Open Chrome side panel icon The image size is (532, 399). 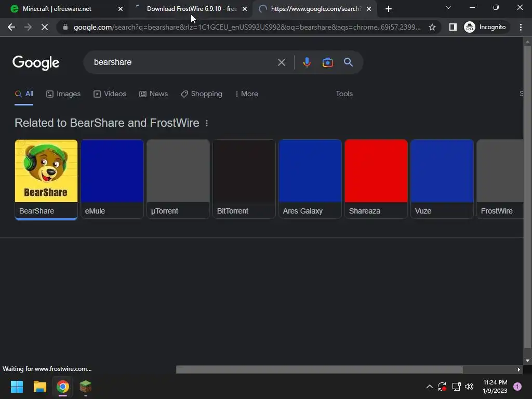pyautogui.click(x=453, y=27)
